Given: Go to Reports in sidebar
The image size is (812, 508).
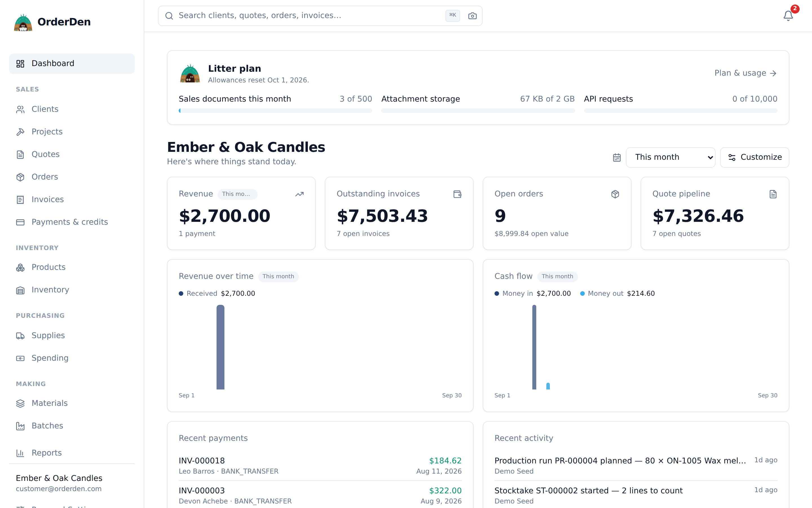Looking at the screenshot, I should pyautogui.click(x=72, y=453).
